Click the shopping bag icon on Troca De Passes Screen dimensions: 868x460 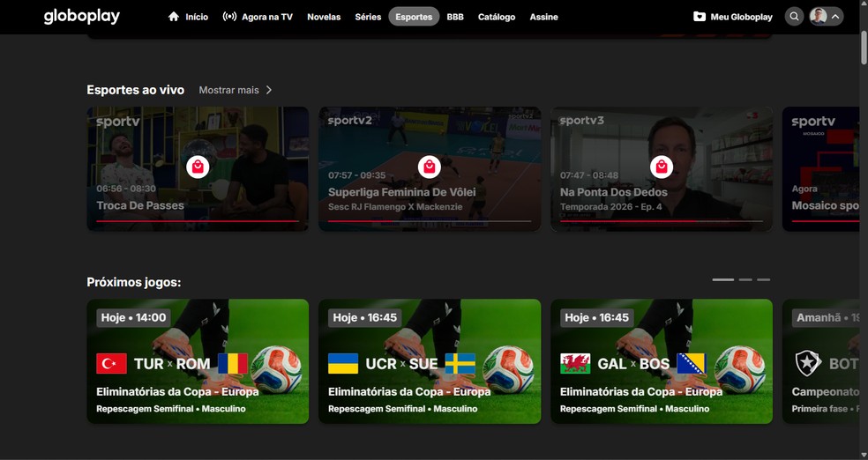[x=198, y=167]
